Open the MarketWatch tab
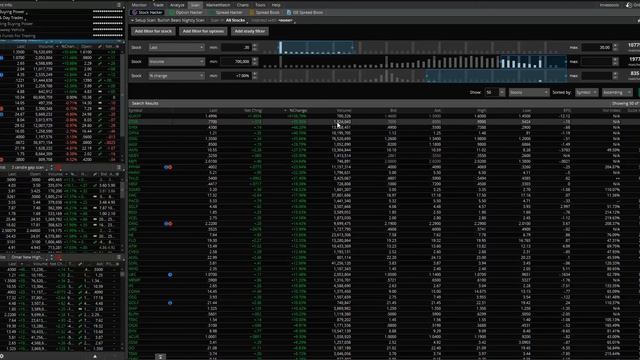Viewport: 640px width, 360px height. point(218,5)
